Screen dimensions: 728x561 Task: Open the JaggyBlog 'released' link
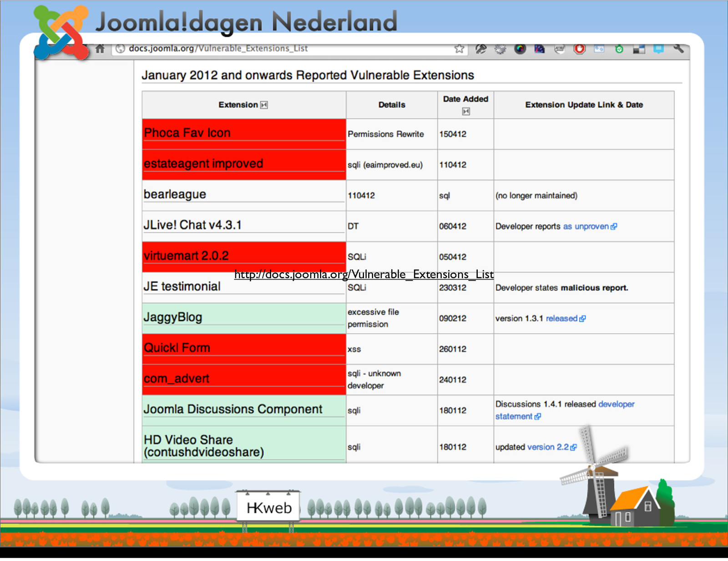point(566,318)
